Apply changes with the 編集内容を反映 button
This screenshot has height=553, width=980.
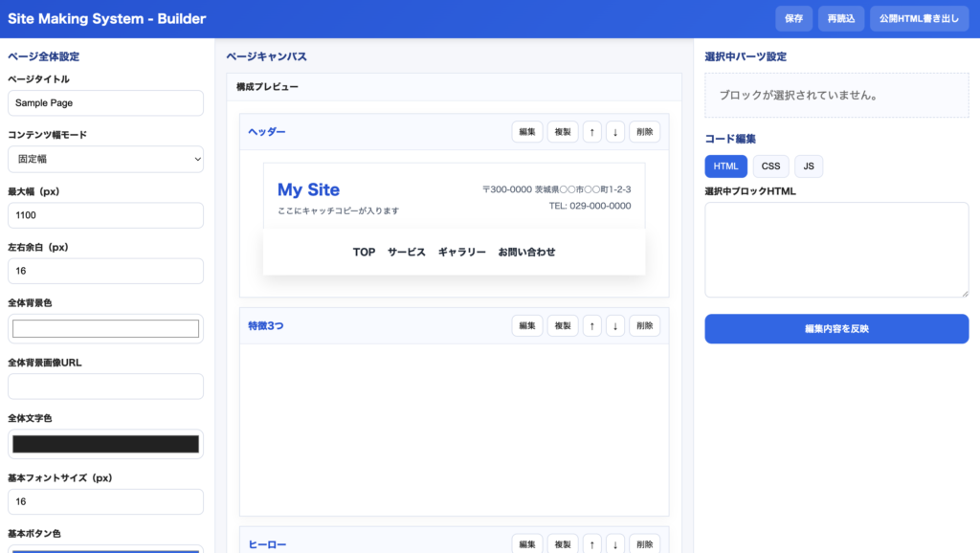pyautogui.click(x=836, y=329)
